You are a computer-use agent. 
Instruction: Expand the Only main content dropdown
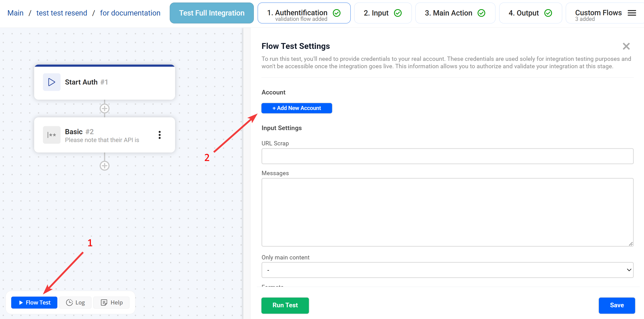point(447,270)
